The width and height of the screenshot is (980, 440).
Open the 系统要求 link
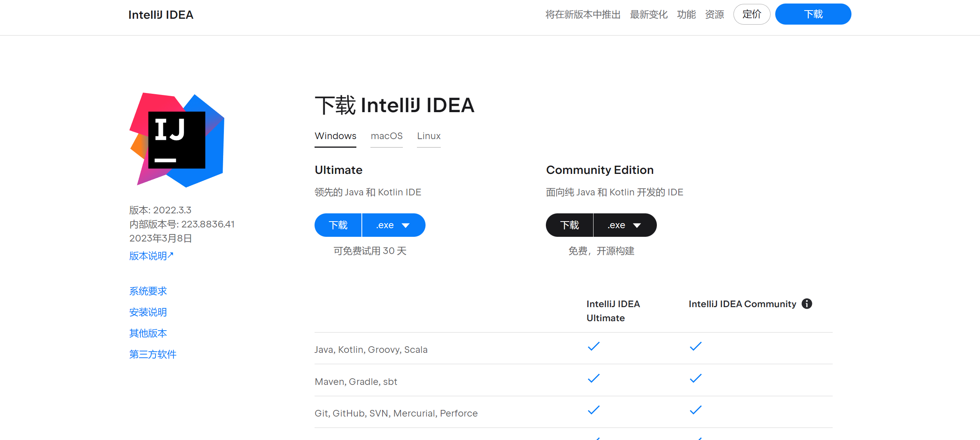[148, 291]
